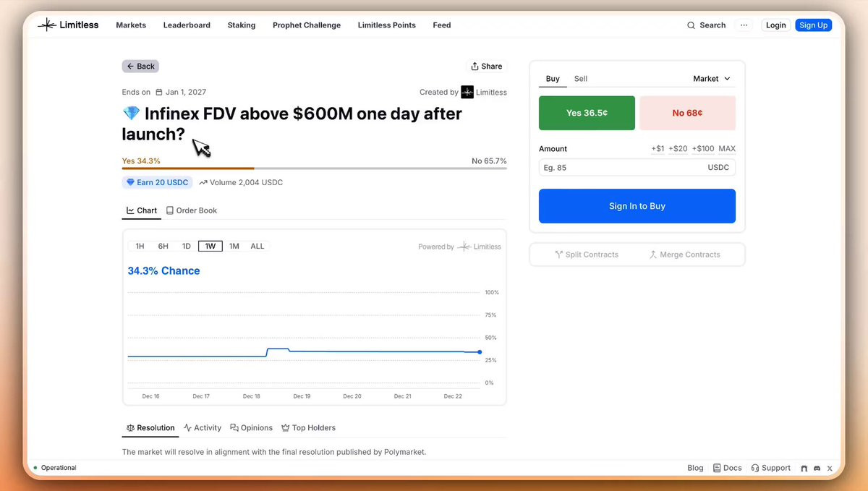Click the Discord icon in the footer
Viewport: 868px width, 491px height.
click(x=817, y=468)
